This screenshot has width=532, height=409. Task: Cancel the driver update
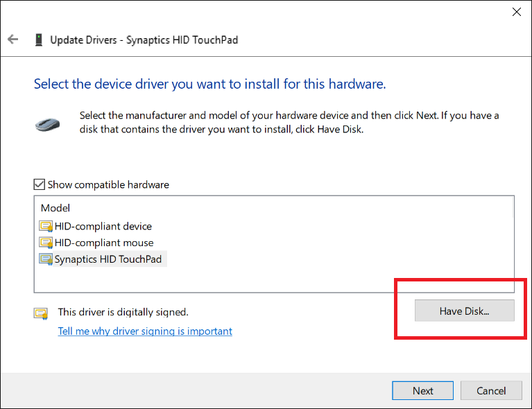(x=491, y=390)
